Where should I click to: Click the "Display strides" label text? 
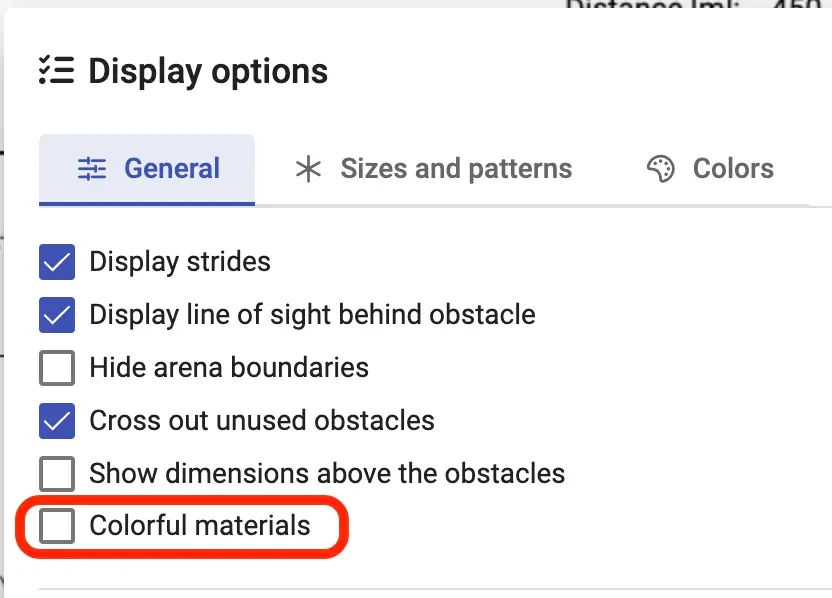point(180,263)
